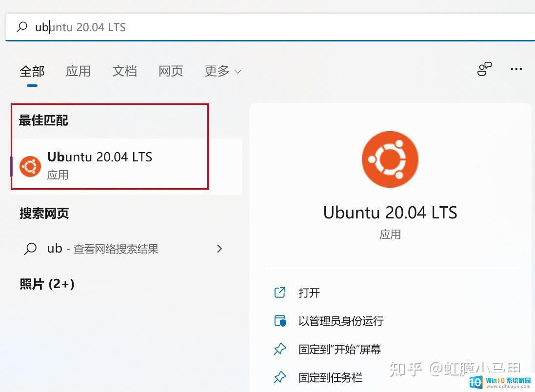Switch to the 全部 tab
The height and width of the screenshot is (392, 535).
(x=32, y=71)
